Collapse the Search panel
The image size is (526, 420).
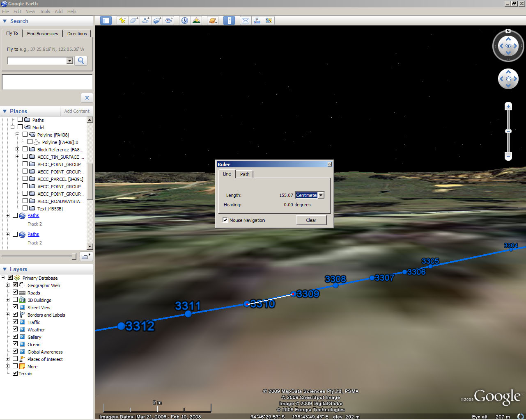(x=5, y=21)
